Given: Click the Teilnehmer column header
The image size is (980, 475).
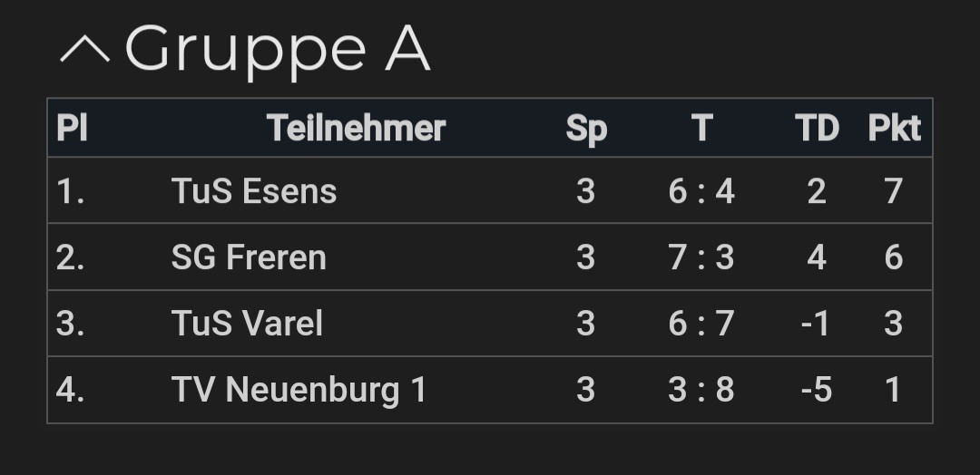Looking at the screenshot, I should point(357,128).
